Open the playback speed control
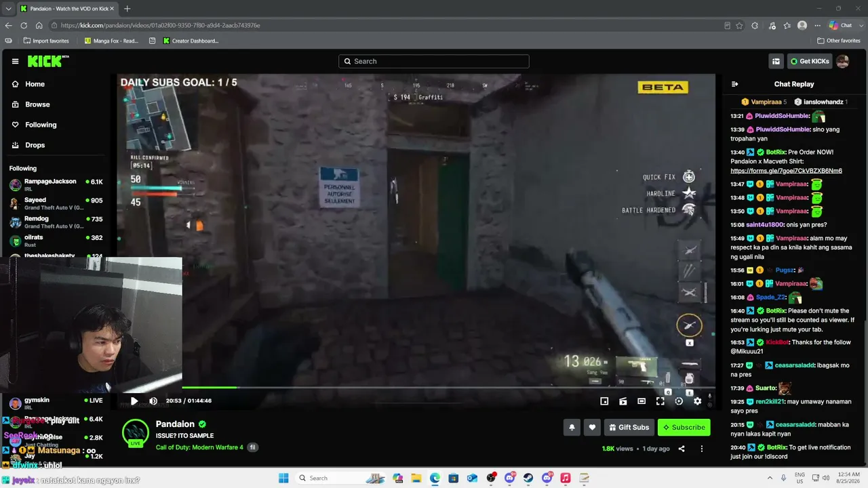868x488 pixels. click(679, 401)
